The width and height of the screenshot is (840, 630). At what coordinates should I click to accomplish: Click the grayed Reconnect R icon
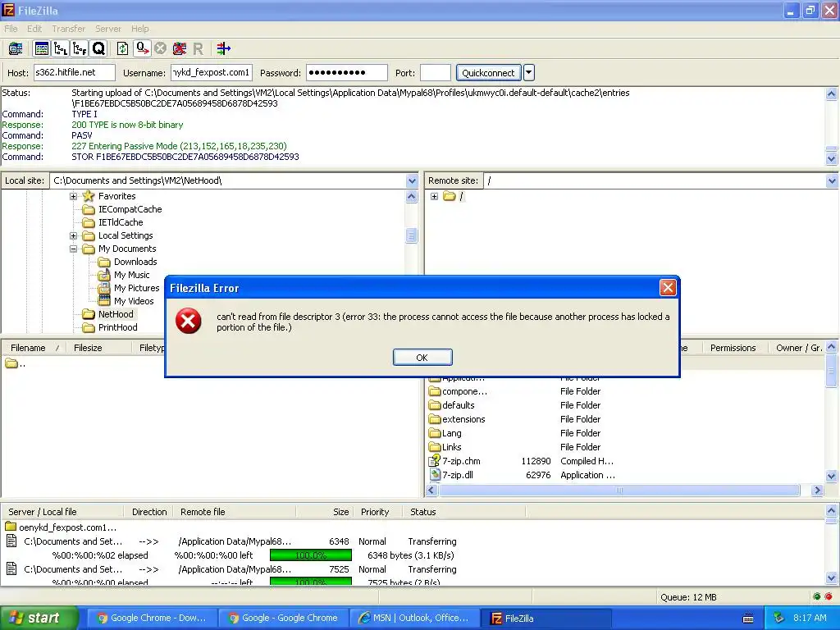[199, 49]
